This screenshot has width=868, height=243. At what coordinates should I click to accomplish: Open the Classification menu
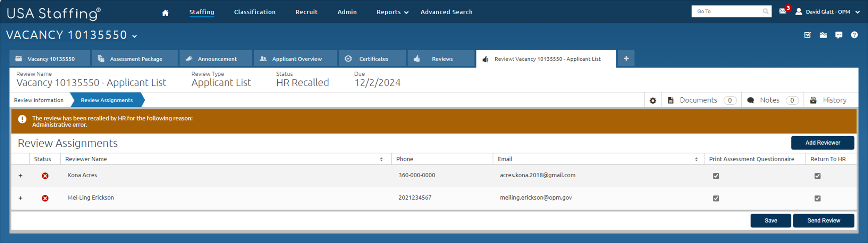(255, 12)
